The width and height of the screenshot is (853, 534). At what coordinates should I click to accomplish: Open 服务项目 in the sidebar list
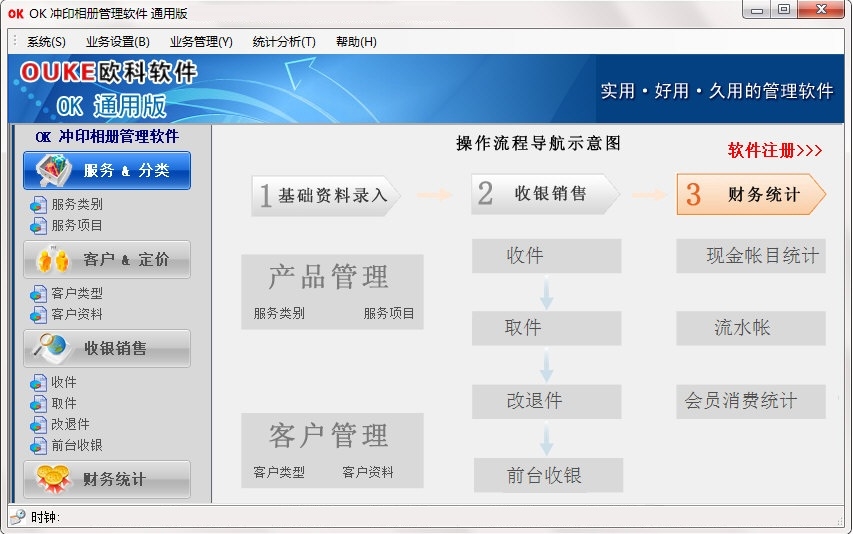pos(77,225)
